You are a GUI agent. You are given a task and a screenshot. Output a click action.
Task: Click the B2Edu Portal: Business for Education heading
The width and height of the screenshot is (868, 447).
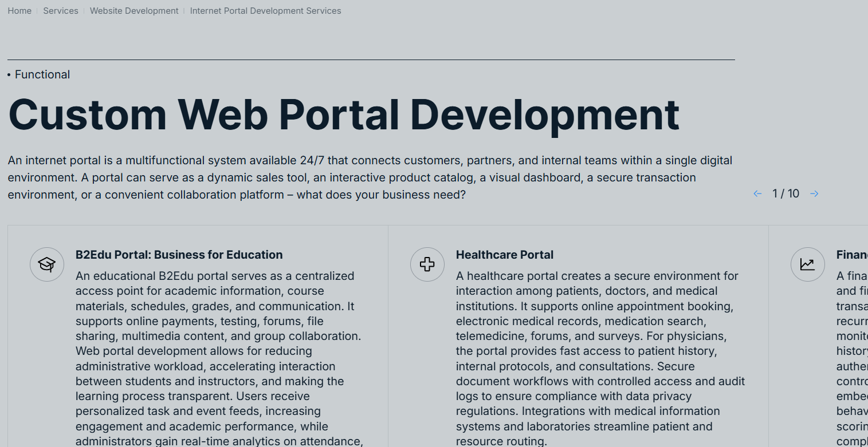179,255
